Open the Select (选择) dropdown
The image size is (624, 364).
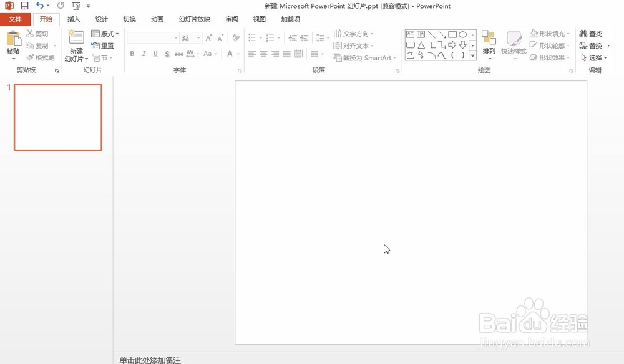click(594, 57)
